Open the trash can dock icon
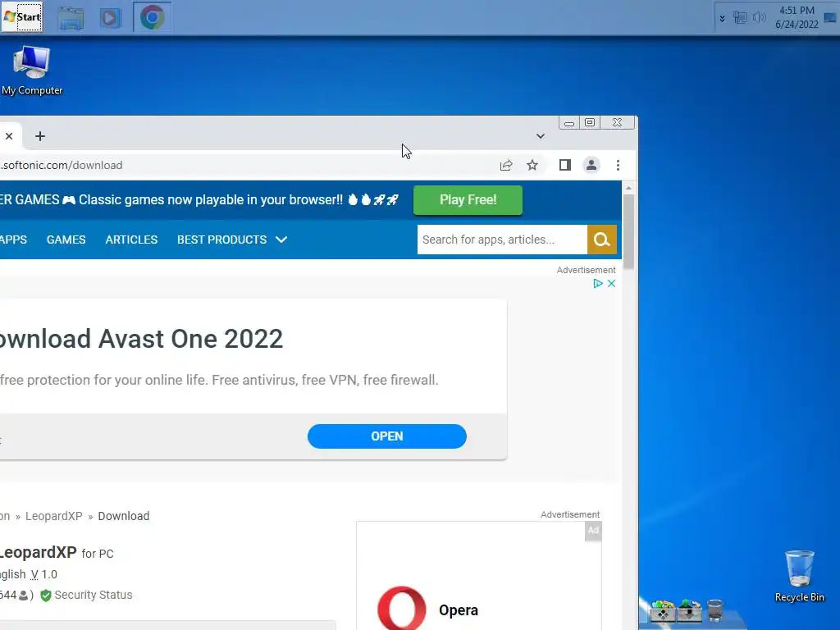 click(715, 609)
